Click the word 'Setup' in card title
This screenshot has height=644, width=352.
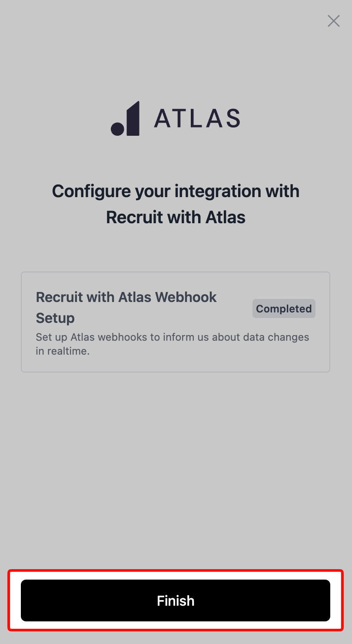click(55, 318)
